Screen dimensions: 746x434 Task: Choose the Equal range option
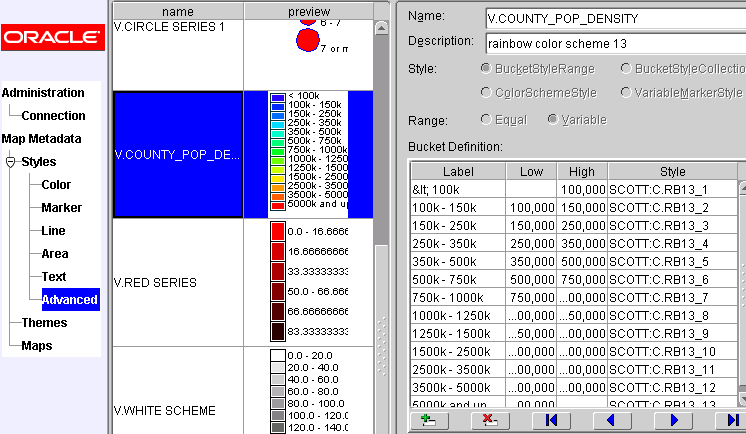coord(486,119)
